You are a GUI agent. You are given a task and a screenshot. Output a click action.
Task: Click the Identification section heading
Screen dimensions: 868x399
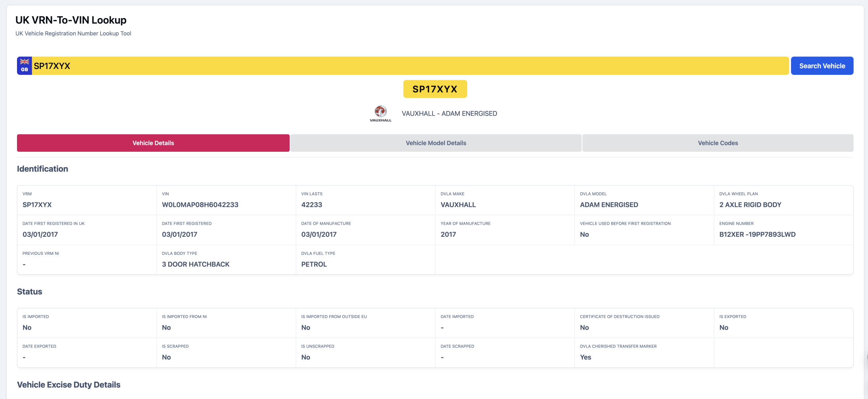pos(42,169)
